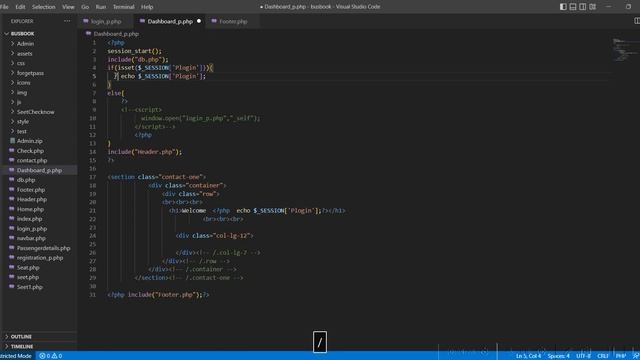This screenshot has width=640, height=360.
Task: Open the Go menu
Action: pyautogui.click(x=85, y=7)
